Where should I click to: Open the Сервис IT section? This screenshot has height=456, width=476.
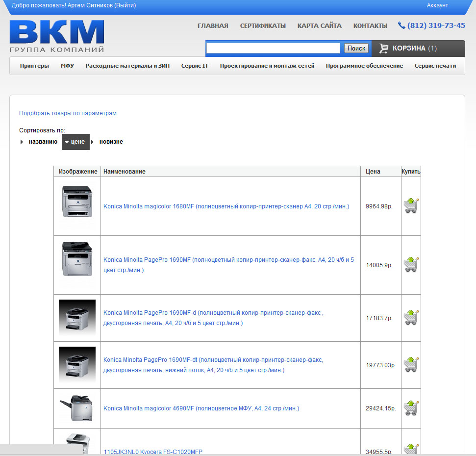point(195,66)
